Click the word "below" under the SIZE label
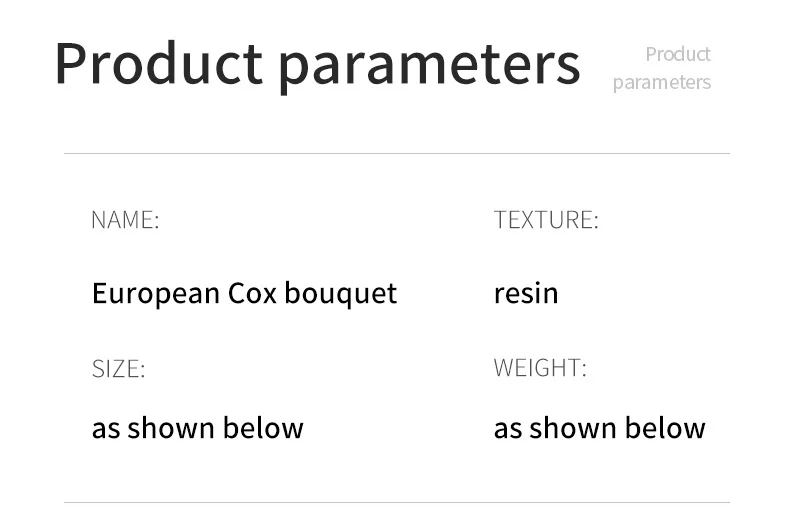The image size is (790, 523). point(263,428)
